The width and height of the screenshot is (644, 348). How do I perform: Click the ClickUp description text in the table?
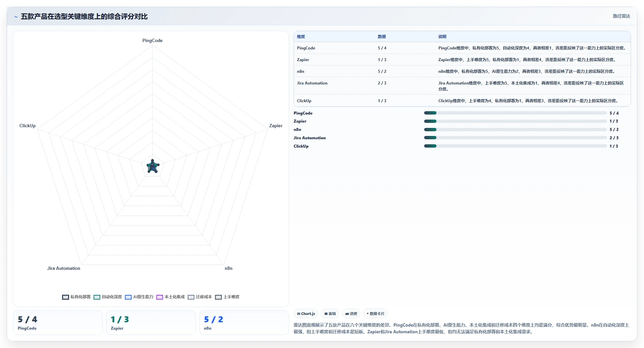click(x=529, y=101)
